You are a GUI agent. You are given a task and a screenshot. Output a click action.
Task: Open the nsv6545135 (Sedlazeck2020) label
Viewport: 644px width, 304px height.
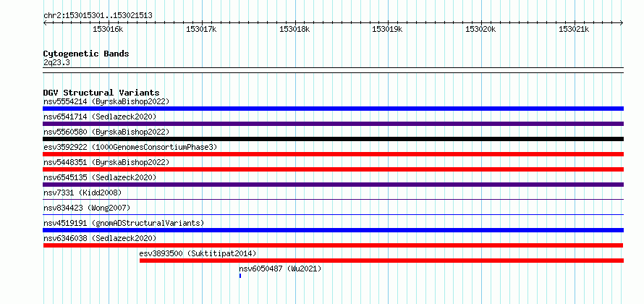(x=100, y=177)
